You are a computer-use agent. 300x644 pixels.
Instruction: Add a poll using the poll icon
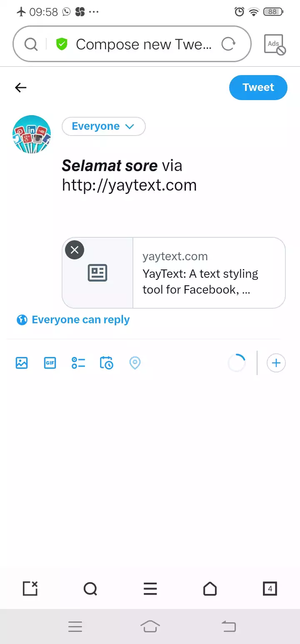tap(78, 363)
